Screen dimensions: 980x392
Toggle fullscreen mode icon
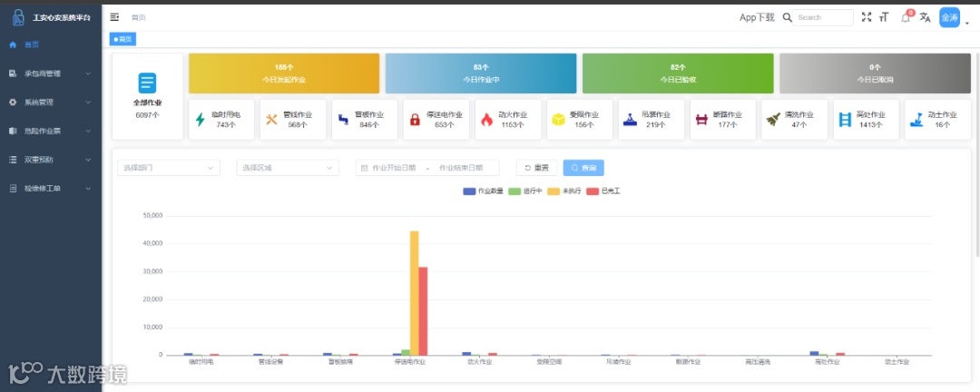(867, 17)
